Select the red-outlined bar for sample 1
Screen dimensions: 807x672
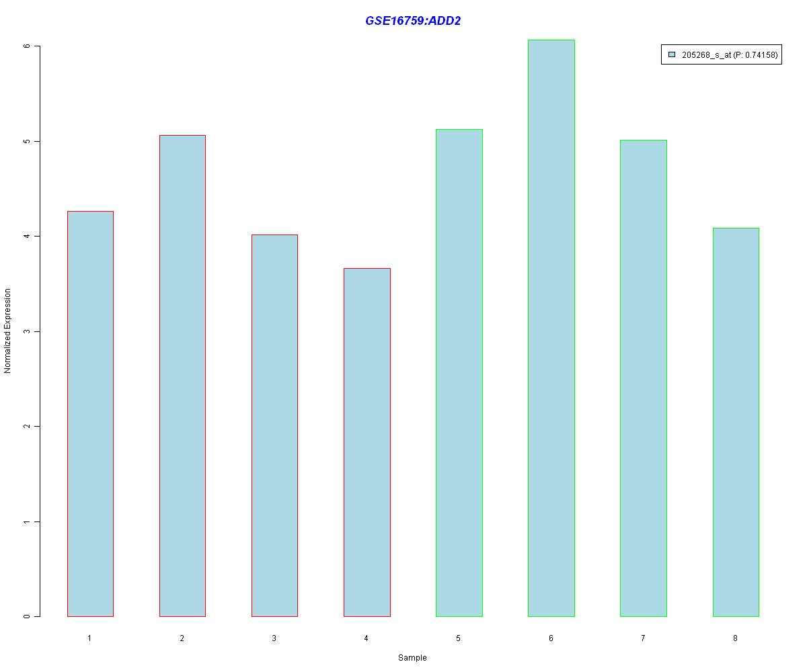90,414
